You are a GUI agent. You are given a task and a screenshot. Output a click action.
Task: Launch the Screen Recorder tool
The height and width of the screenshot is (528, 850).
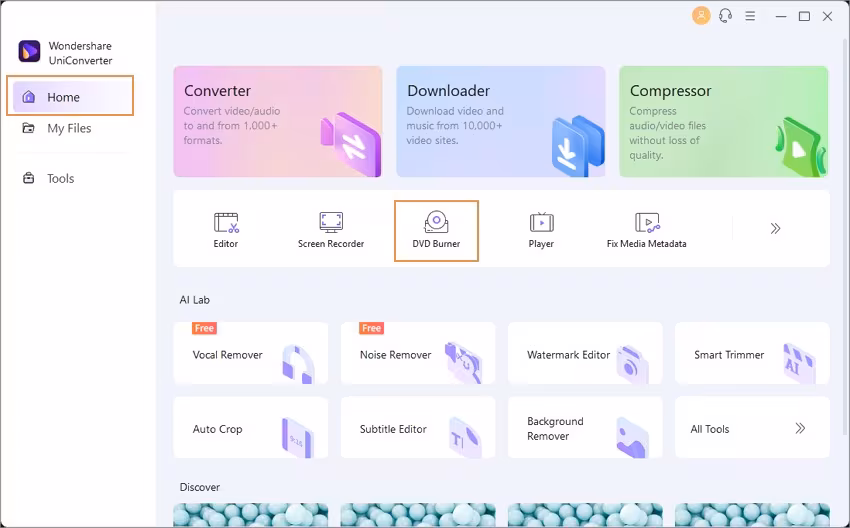tap(331, 230)
